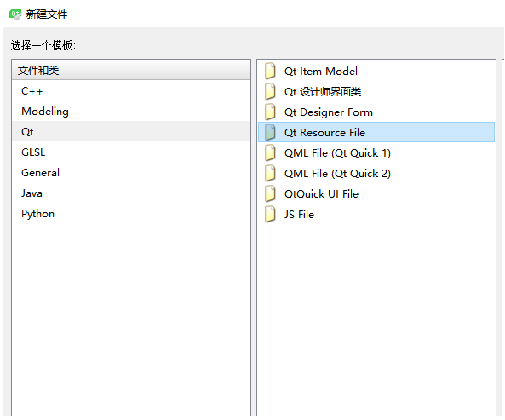Click the Qt Item Model file icon
The height and width of the screenshot is (420, 505).
(270, 72)
